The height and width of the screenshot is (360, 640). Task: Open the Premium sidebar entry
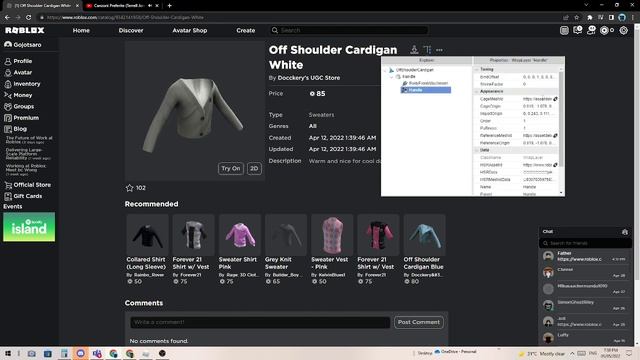22,118
